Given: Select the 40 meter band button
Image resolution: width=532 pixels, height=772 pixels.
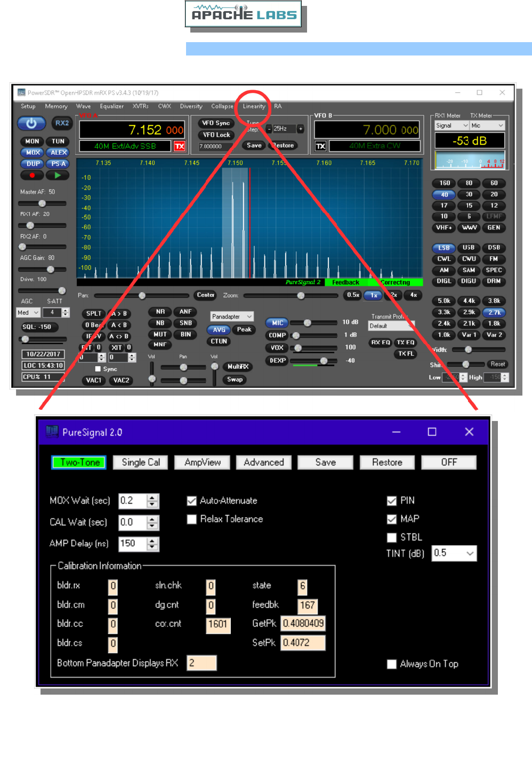Looking at the screenshot, I should click(444, 195).
